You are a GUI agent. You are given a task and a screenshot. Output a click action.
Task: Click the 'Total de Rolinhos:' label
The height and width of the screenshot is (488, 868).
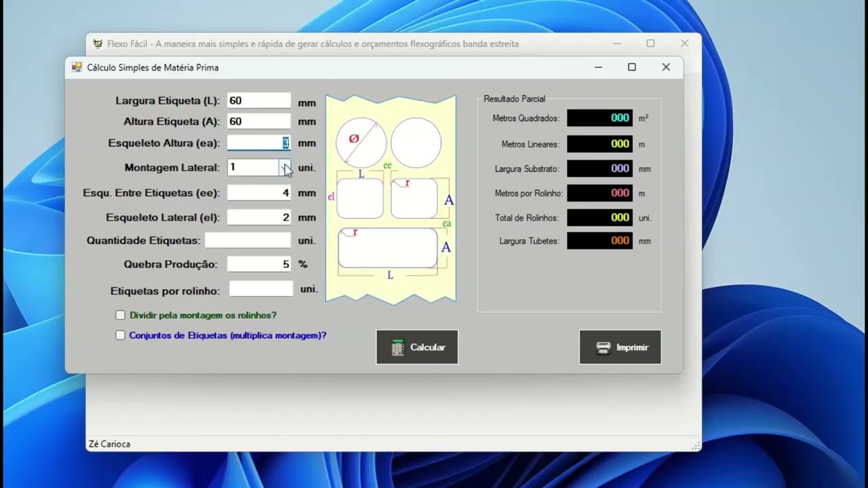529,218
